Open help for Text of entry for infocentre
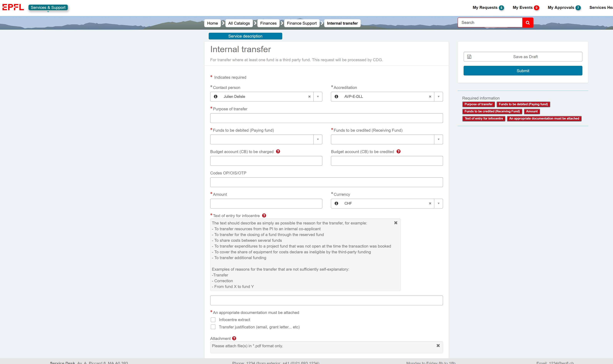The image size is (613, 364). 264,216
